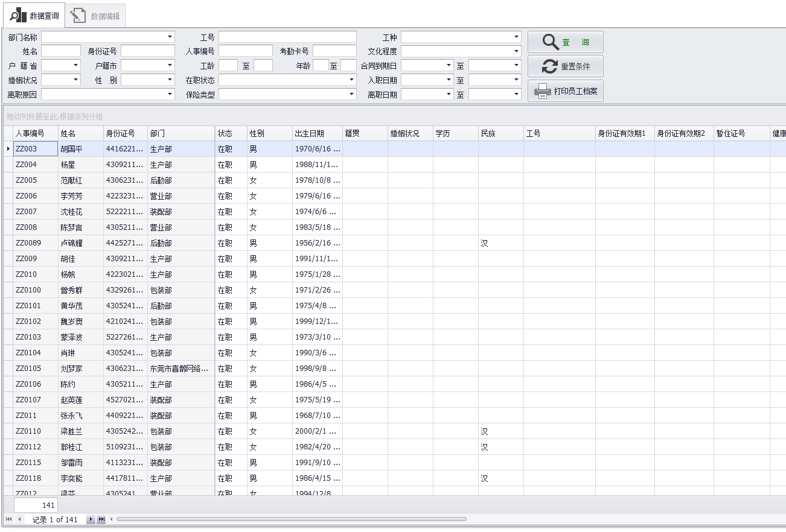Viewport: 786px width, 532px height.
Task: Expand the 工种 dropdown list
Action: [516, 37]
